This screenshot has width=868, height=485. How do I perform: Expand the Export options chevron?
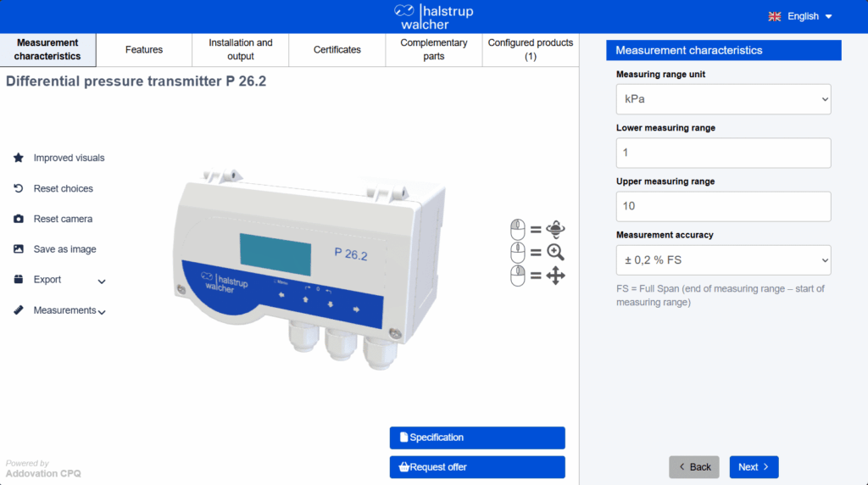(x=102, y=282)
